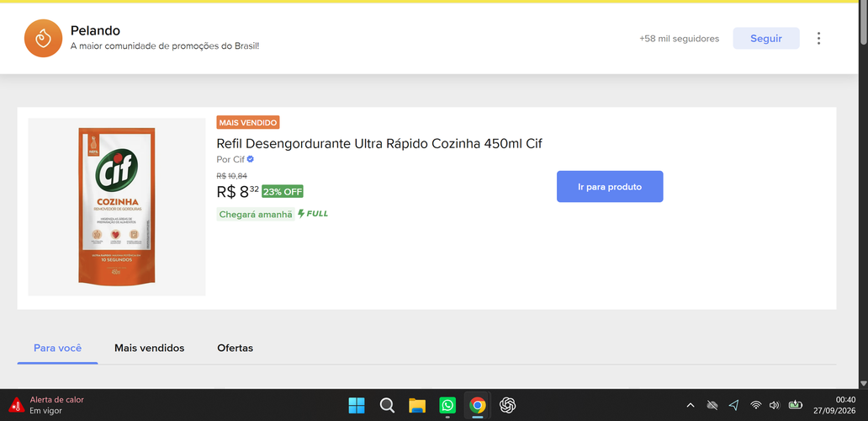The height and width of the screenshot is (421, 868).
Task: Click the R$ 8,32 current price
Action: pos(237,192)
